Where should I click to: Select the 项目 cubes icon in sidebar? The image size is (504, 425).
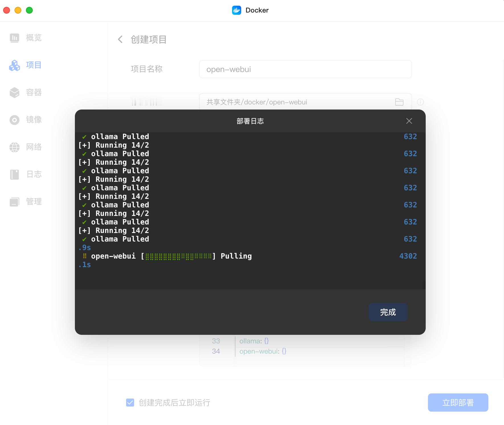(x=15, y=65)
